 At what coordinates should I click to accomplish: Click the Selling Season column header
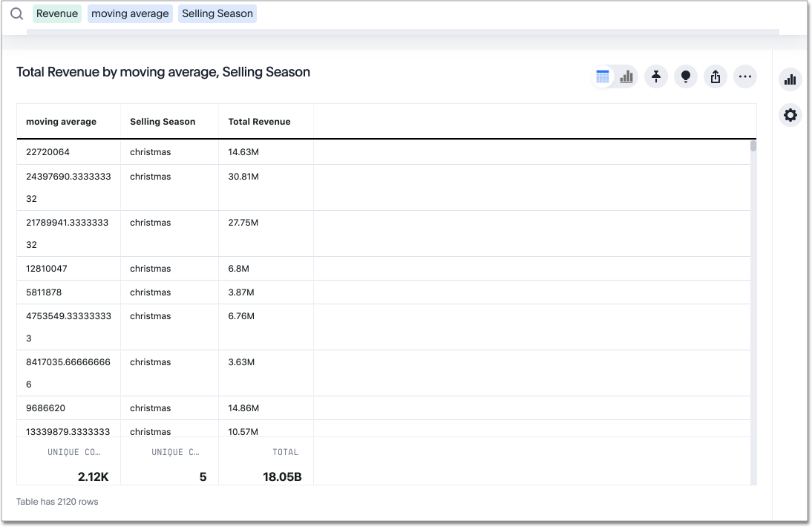pyautogui.click(x=163, y=122)
